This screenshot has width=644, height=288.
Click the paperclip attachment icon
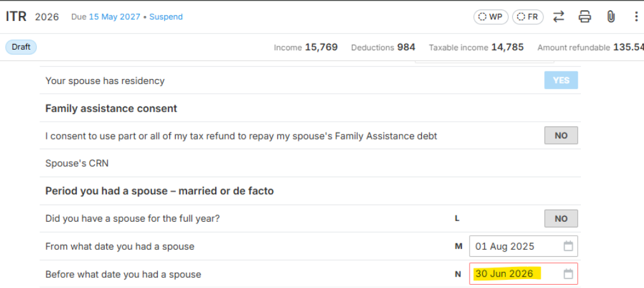611,17
